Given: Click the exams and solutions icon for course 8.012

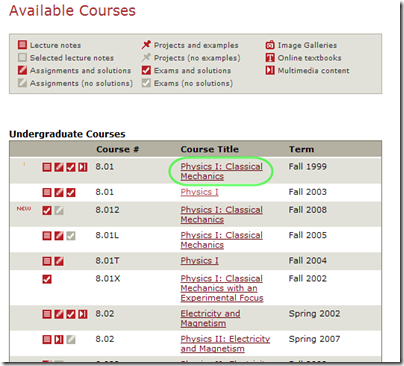Looking at the screenshot, I should [47, 210].
